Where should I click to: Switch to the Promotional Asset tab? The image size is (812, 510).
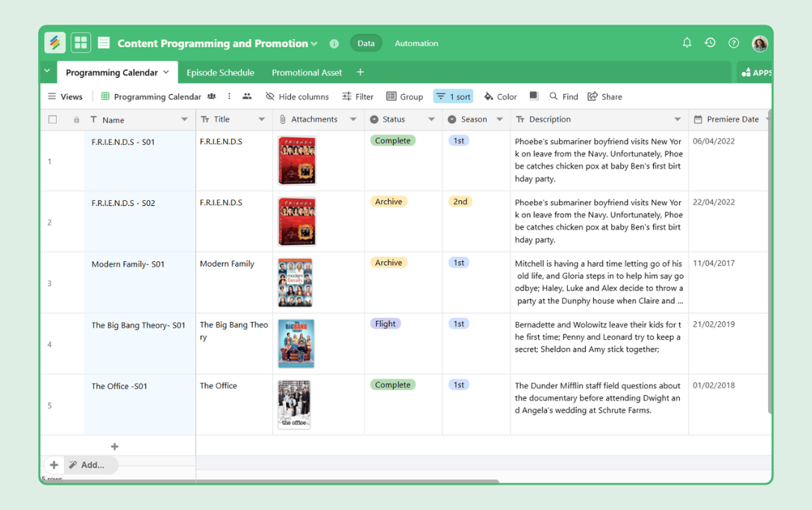[307, 72]
